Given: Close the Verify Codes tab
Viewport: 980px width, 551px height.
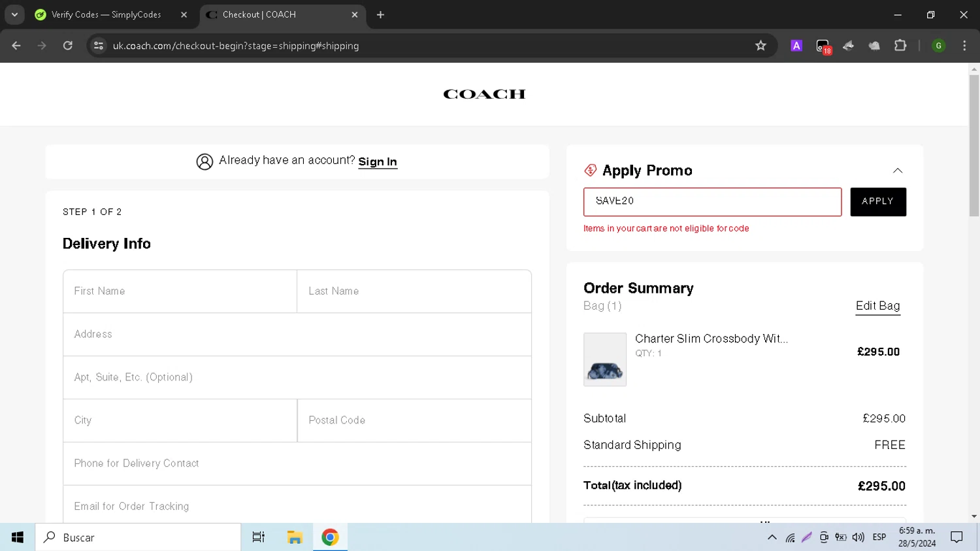Looking at the screenshot, I should pyautogui.click(x=184, y=14).
